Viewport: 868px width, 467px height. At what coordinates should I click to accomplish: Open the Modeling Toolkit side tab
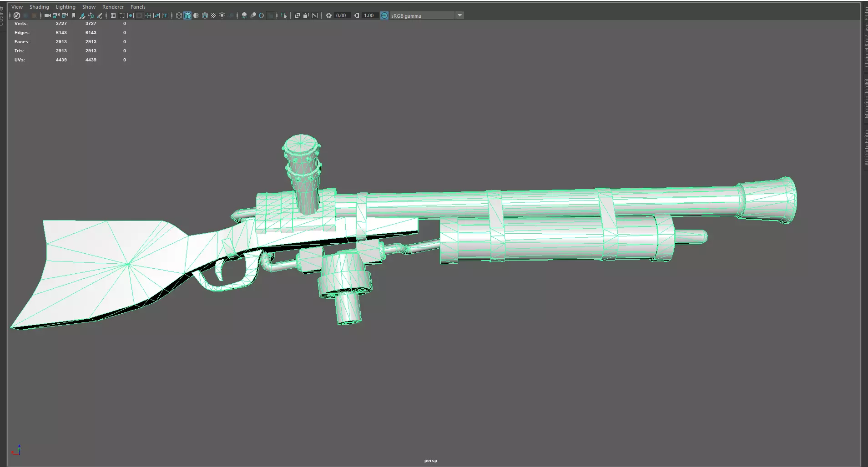point(866,98)
